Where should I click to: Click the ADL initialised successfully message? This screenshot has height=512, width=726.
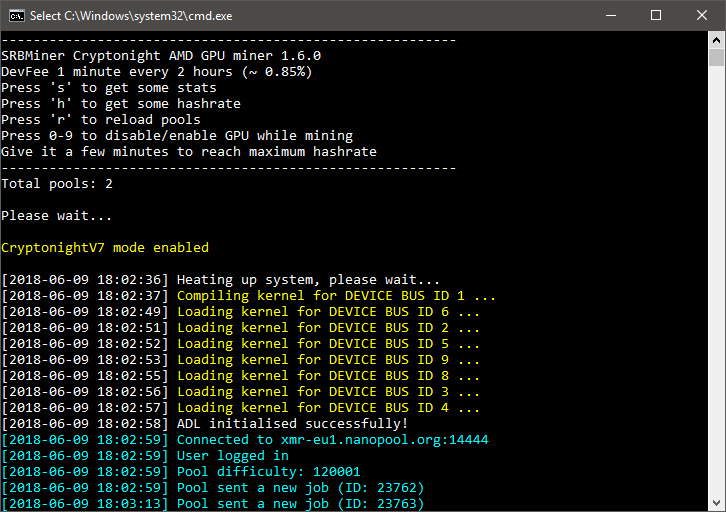pyautogui.click(x=292, y=424)
